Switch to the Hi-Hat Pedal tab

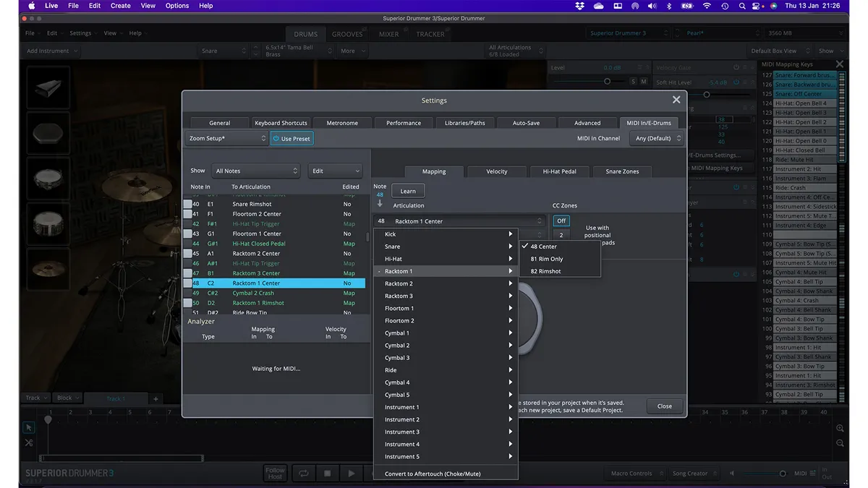tap(559, 171)
